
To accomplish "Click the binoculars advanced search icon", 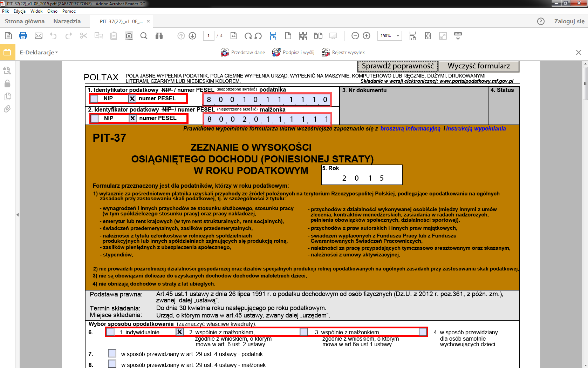I will click(159, 35).
